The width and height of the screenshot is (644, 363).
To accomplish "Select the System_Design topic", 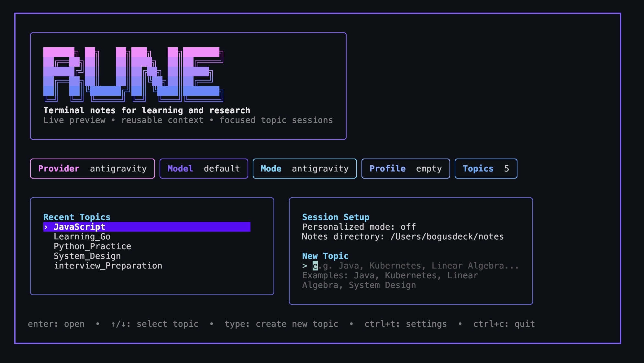I will [87, 256].
